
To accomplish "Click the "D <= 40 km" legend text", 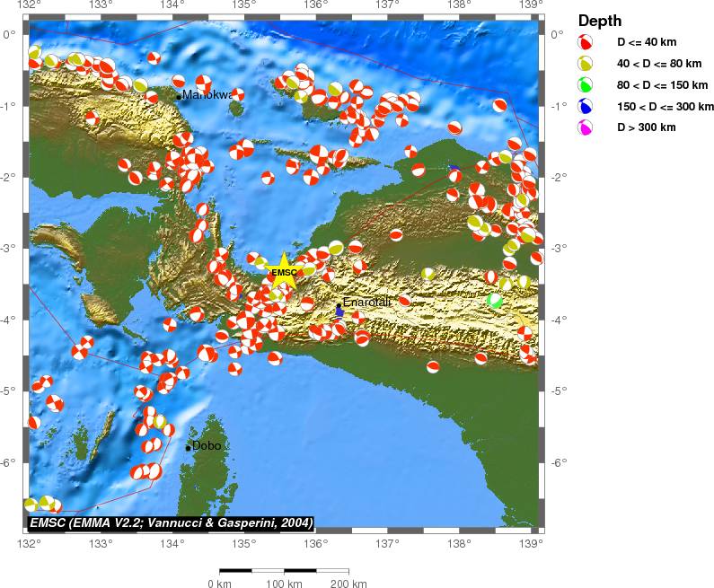I will point(646,42).
